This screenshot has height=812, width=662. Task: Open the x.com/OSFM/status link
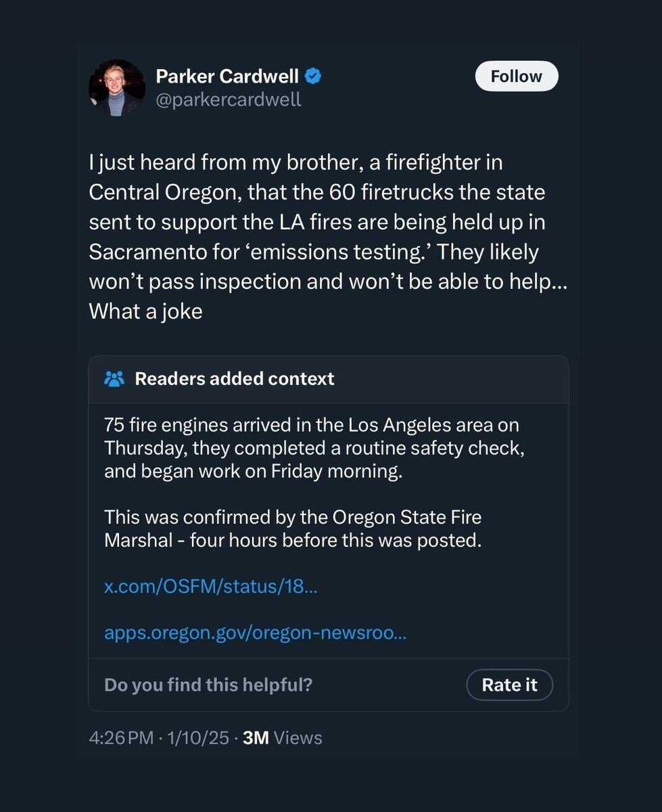(x=210, y=586)
